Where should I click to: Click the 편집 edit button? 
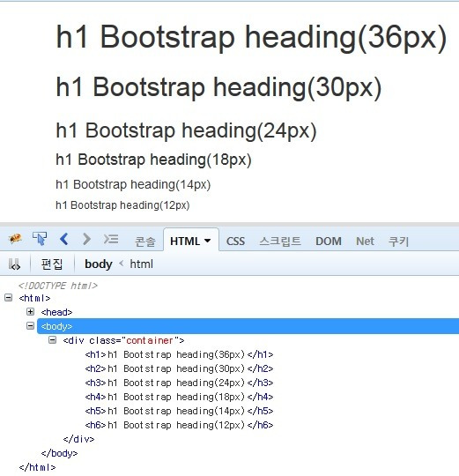52,264
